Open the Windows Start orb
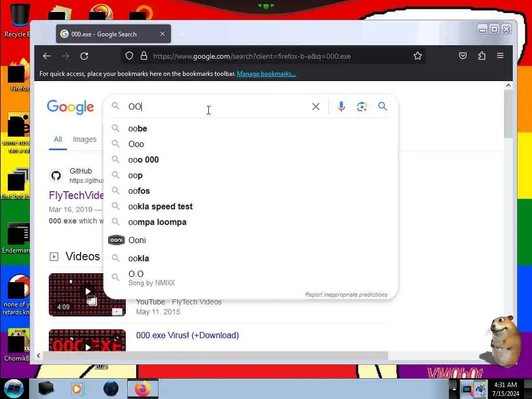The image size is (532, 399). [14, 389]
